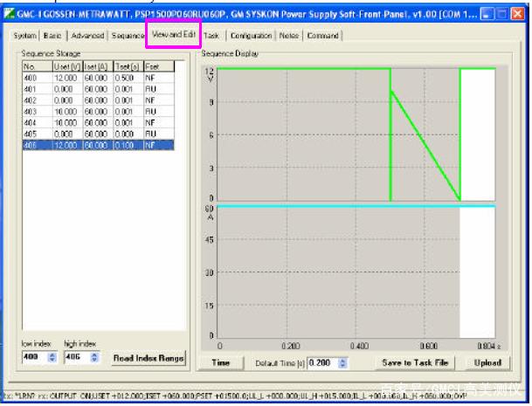Click the voltage sequence graph
The height and width of the screenshot is (406, 532).
click(x=356, y=134)
